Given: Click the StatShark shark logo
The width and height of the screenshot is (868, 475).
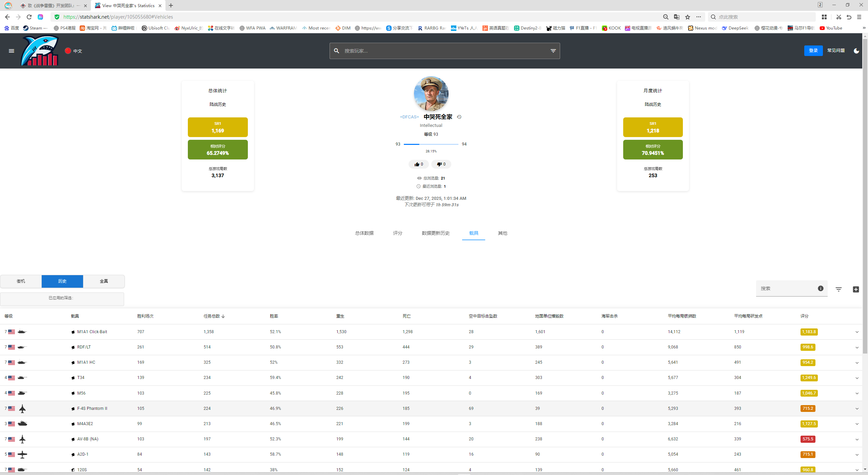Looking at the screenshot, I should (40, 51).
